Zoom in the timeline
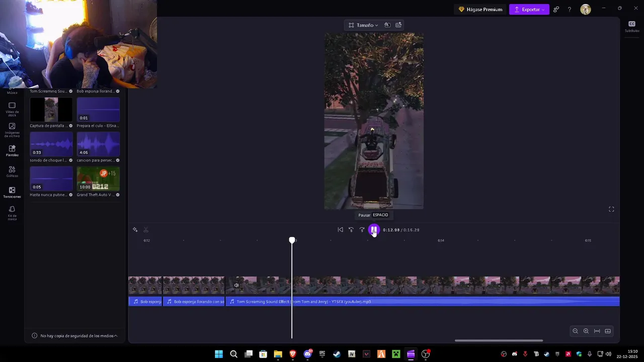The width and height of the screenshot is (644, 362). coord(586,331)
